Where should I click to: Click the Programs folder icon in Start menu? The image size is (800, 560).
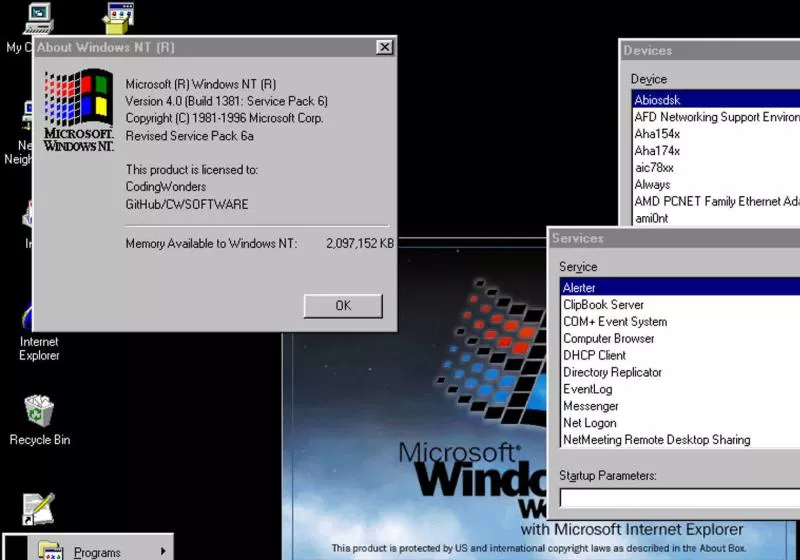(51, 550)
